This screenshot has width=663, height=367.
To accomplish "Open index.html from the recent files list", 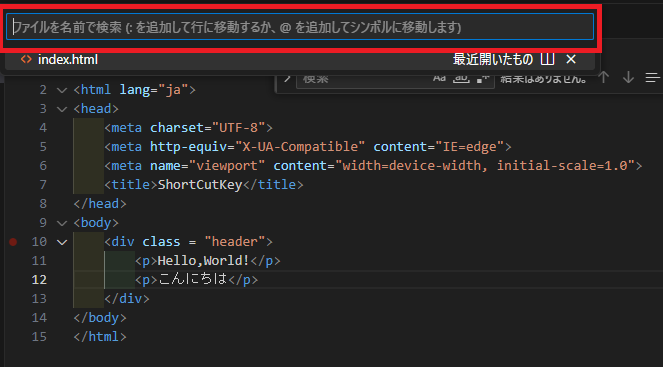I will 300,59.
